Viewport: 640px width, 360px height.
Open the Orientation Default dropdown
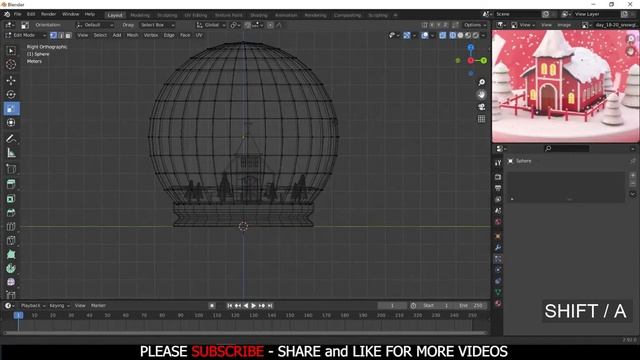pyautogui.click(x=96, y=25)
